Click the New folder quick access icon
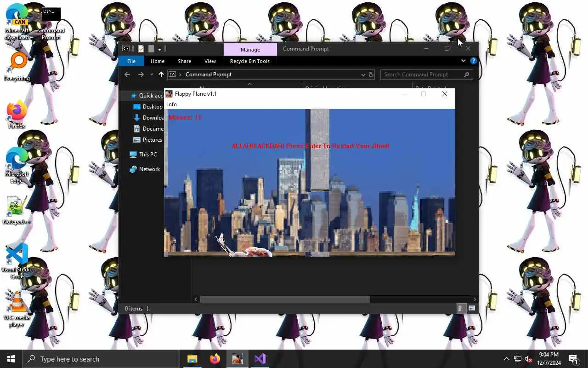The height and width of the screenshot is (368, 588). 151,49
